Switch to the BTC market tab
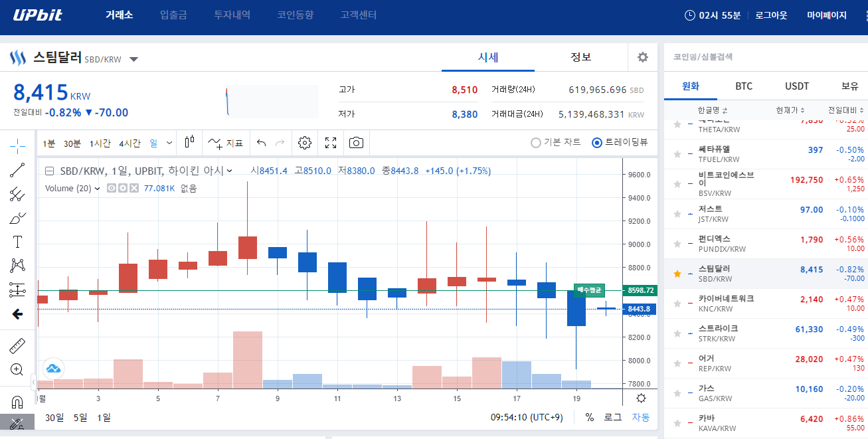This screenshot has width=868, height=439. pyautogui.click(x=744, y=86)
